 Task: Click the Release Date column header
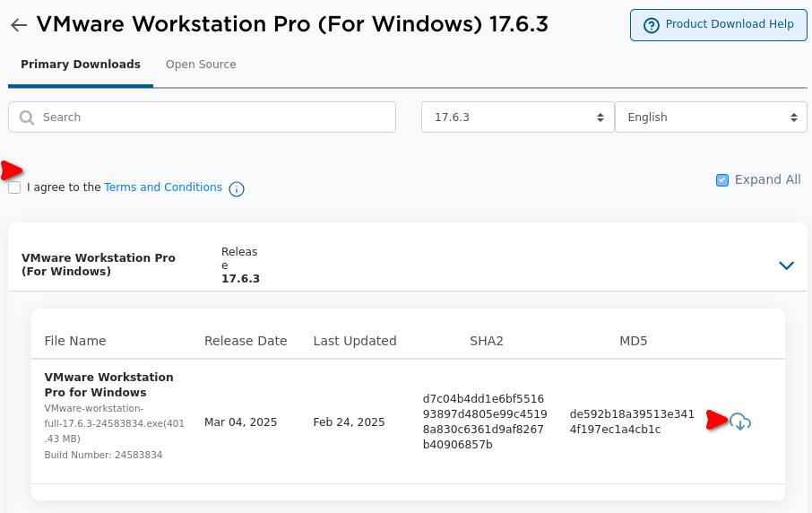click(x=246, y=341)
